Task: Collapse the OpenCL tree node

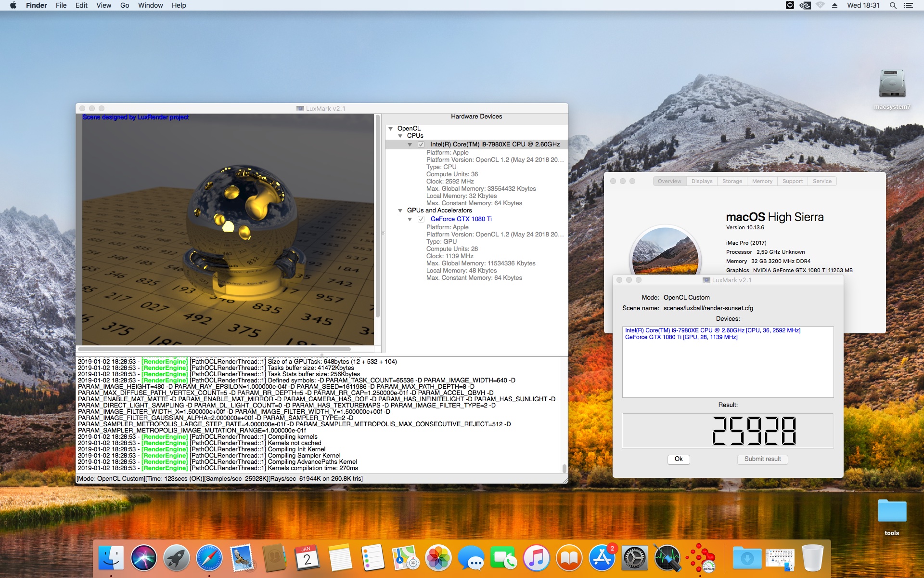Action: coord(391,129)
